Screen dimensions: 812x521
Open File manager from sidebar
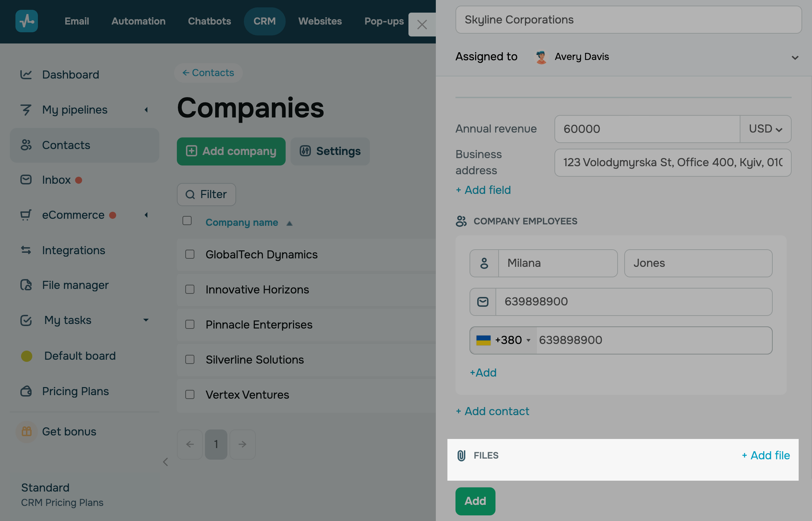coord(75,285)
